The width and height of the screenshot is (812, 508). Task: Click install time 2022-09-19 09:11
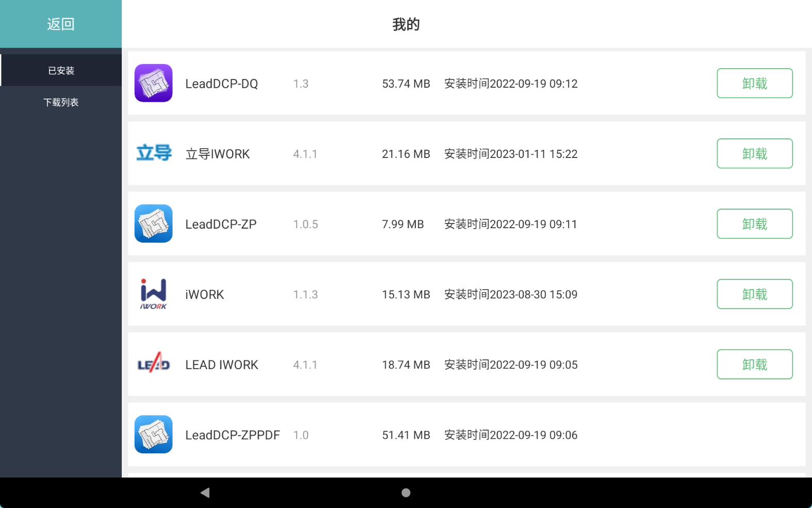(x=511, y=224)
